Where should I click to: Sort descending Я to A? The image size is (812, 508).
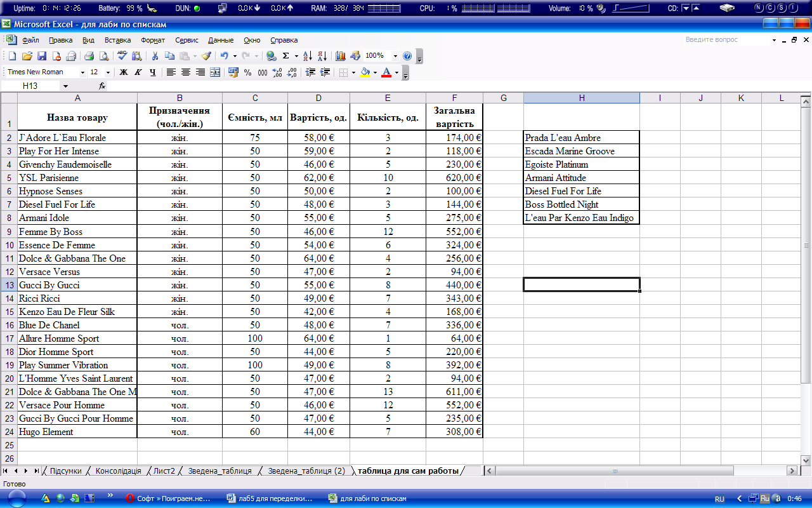(322, 56)
